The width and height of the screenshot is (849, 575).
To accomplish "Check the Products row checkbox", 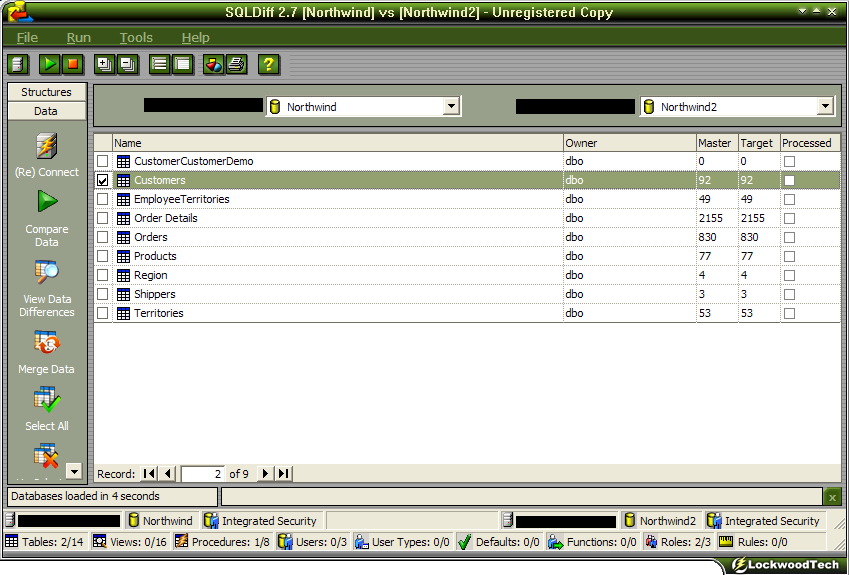I will (x=102, y=256).
